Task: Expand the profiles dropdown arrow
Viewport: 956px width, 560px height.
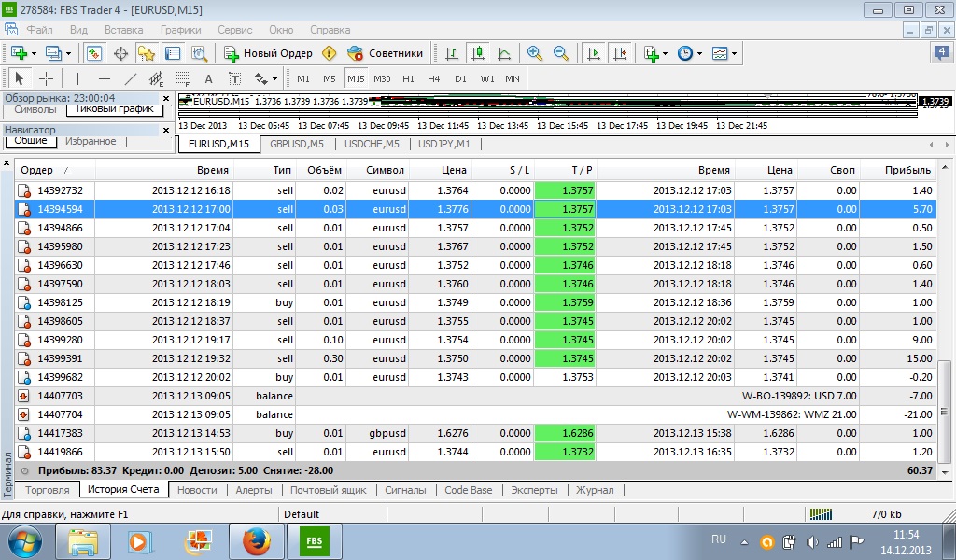Action: pos(68,53)
